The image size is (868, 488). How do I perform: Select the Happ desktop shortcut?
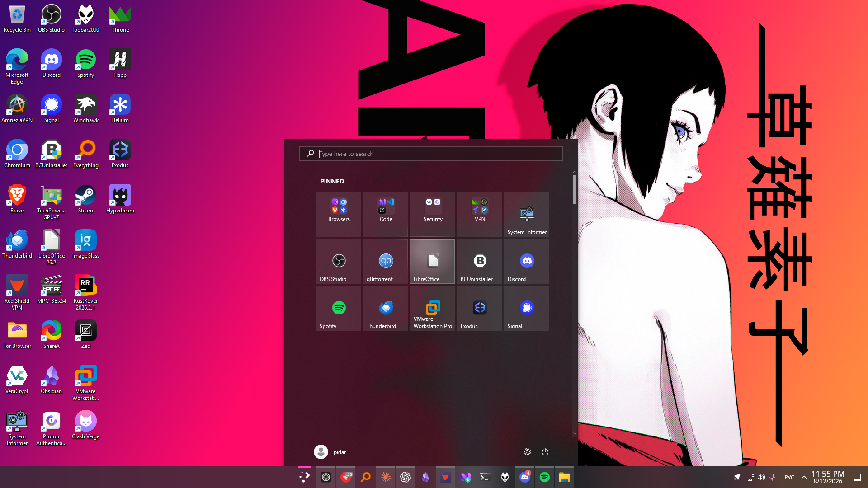(120, 64)
